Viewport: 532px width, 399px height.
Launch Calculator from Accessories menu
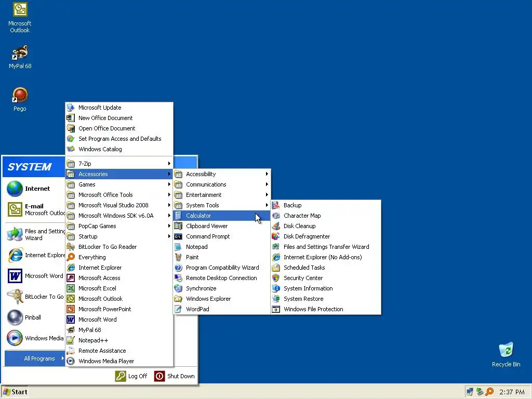point(221,216)
